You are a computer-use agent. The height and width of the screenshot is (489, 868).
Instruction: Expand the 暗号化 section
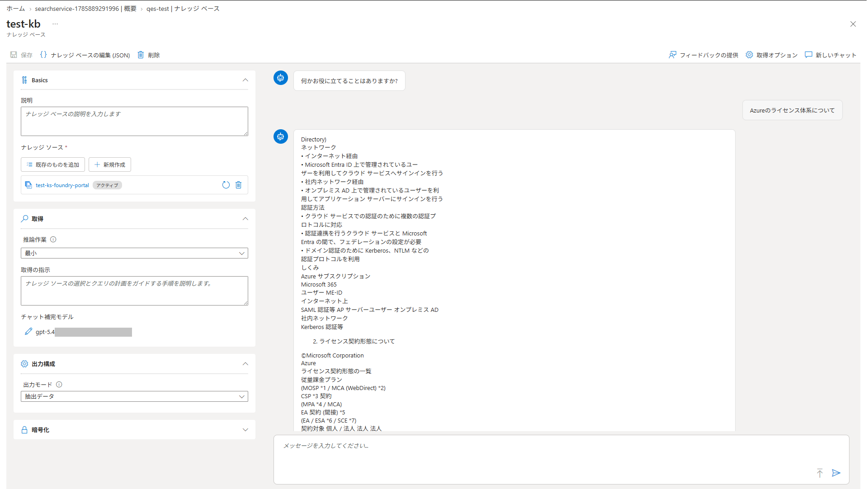coord(245,430)
